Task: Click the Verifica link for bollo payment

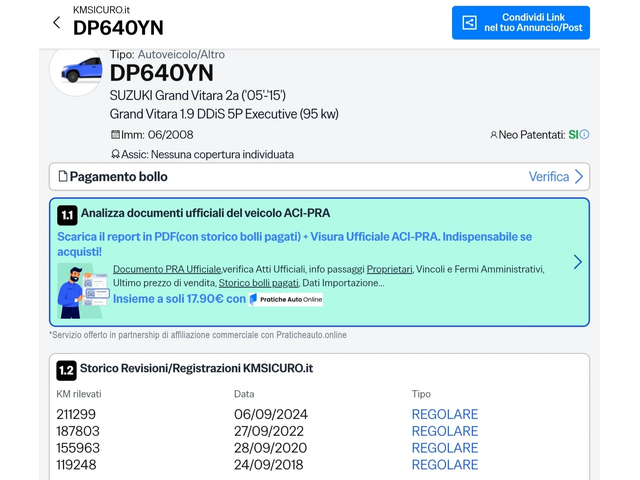Action: coord(548,177)
